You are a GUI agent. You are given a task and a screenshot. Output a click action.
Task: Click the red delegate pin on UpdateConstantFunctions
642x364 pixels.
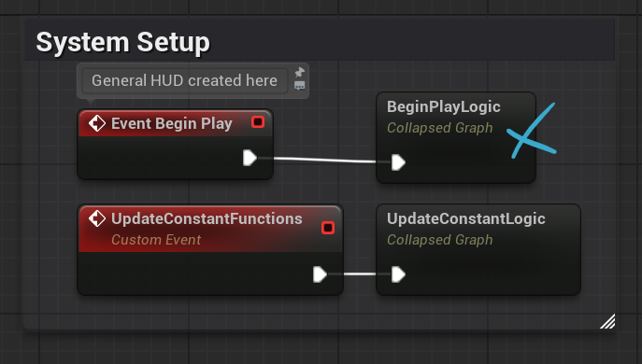(328, 228)
